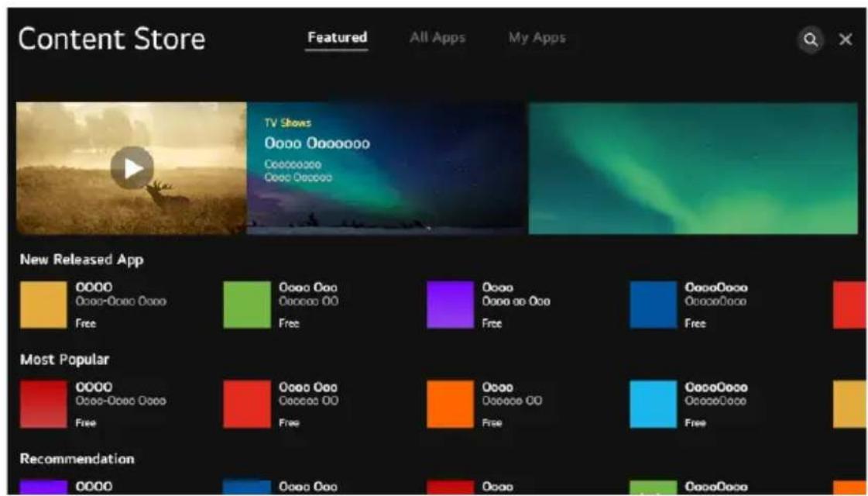Image resolution: width=868 pixels, height=496 pixels.
Task: Select green app icon under Recommendation
Action: coord(654,487)
